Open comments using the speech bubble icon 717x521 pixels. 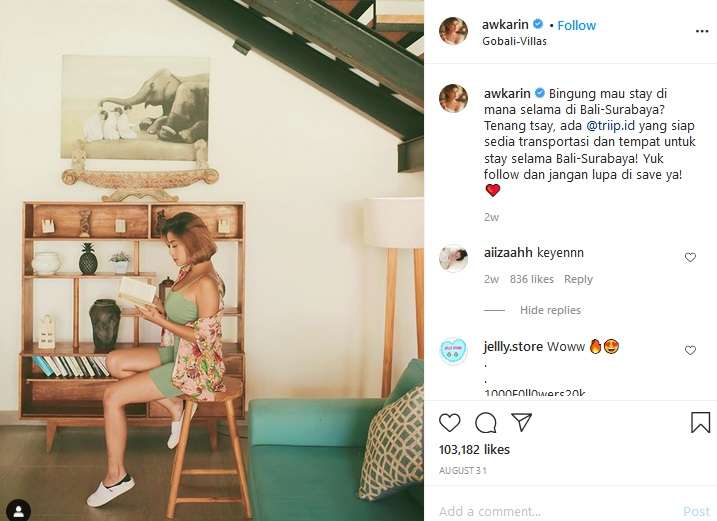[x=486, y=423]
